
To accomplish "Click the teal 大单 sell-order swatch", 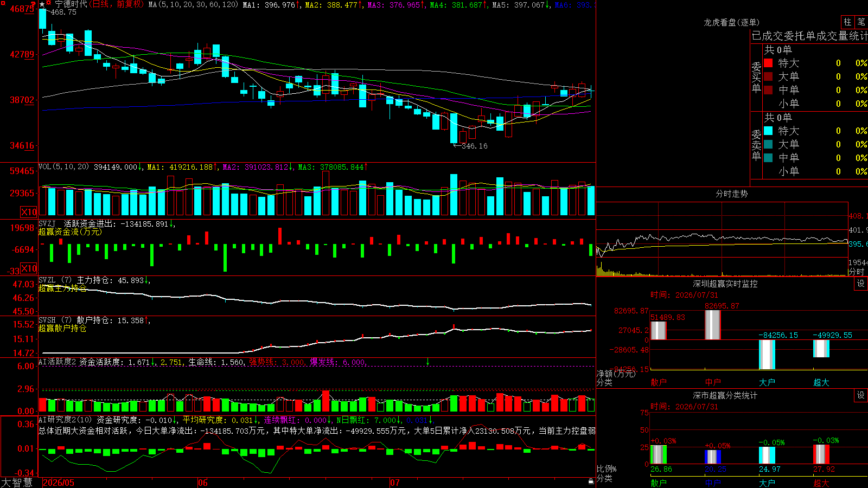I will click(768, 144).
